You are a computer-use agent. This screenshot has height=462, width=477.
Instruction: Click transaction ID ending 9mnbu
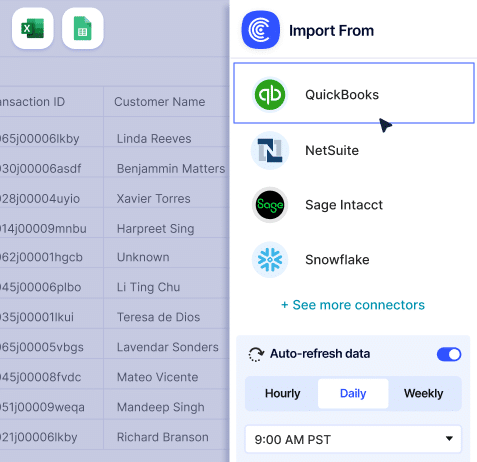[x=43, y=229]
